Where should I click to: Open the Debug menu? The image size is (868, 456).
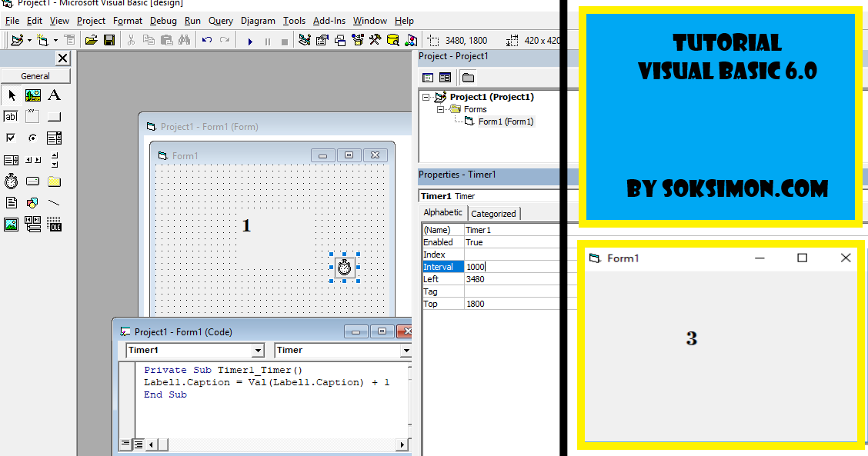[x=163, y=21]
